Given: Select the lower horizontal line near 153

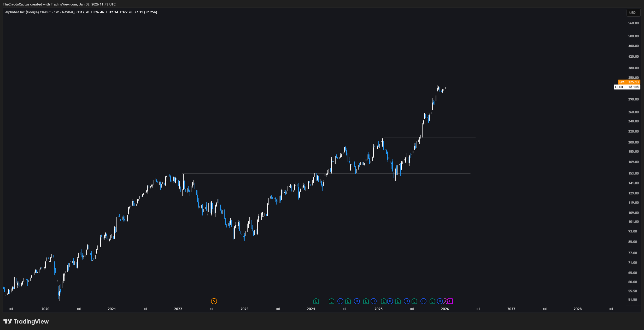Looking at the screenshot, I should click(x=248, y=174).
